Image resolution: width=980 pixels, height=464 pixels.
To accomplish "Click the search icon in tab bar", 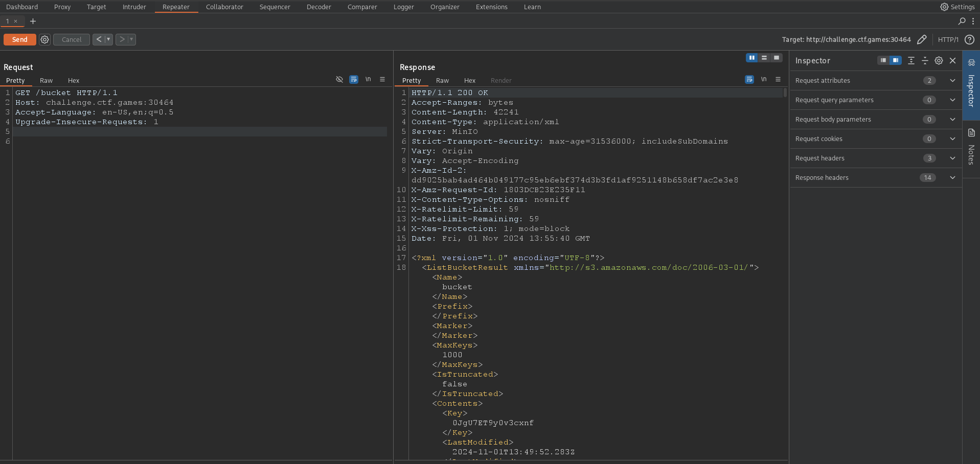I will [962, 21].
